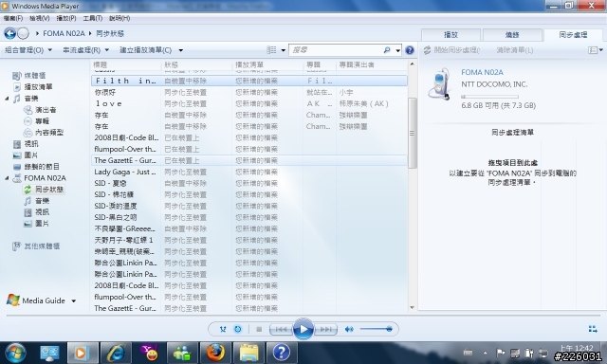Click the forward navigation arrow button

click(23, 34)
